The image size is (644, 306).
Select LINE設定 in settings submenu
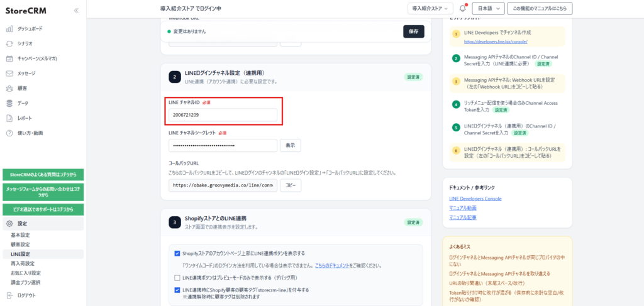tap(20, 254)
